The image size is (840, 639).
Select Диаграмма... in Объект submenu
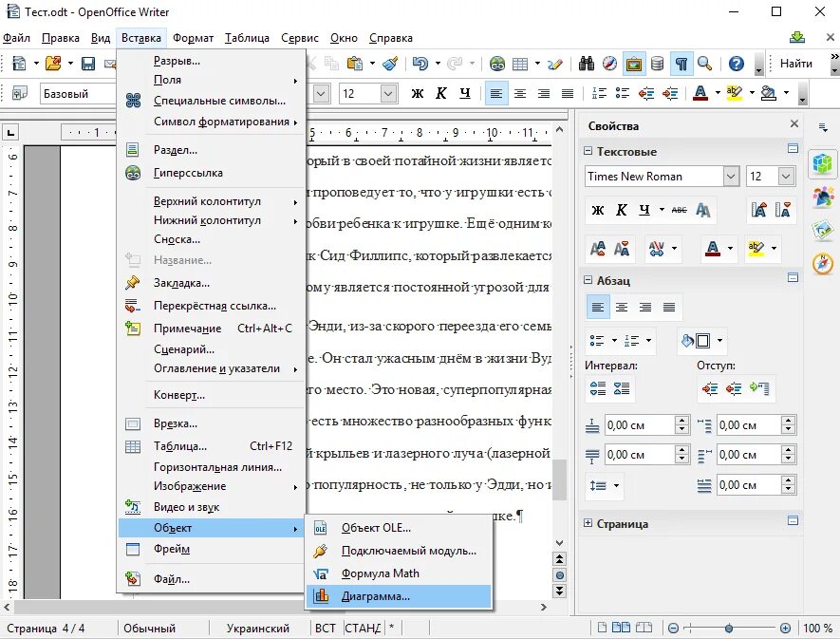(x=398, y=596)
